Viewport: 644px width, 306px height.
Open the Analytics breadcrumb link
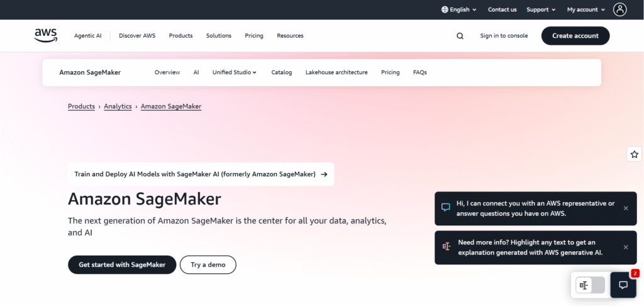coord(118,106)
